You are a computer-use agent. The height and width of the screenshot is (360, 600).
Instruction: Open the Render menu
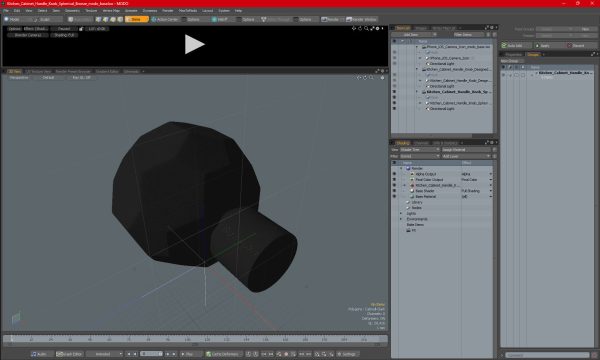coord(168,11)
